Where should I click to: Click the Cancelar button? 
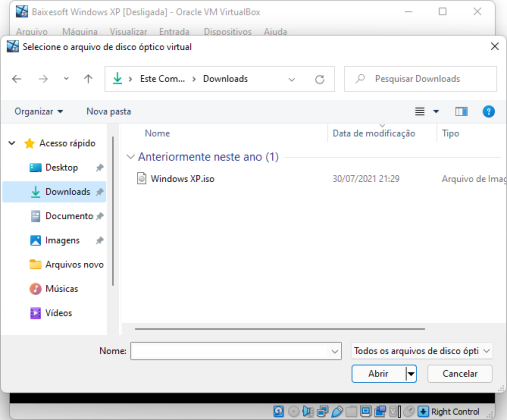(x=460, y=374)
